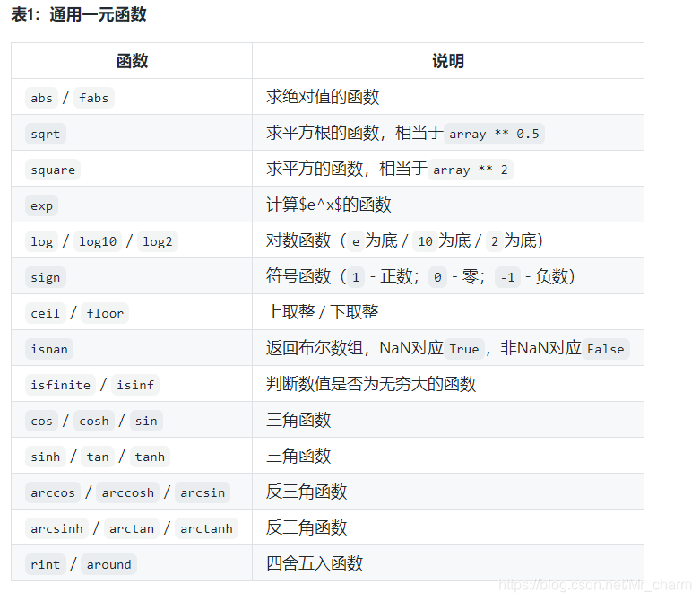Click the False code badge
Viewport: 700px width, 601px height.
pos(606,349)
